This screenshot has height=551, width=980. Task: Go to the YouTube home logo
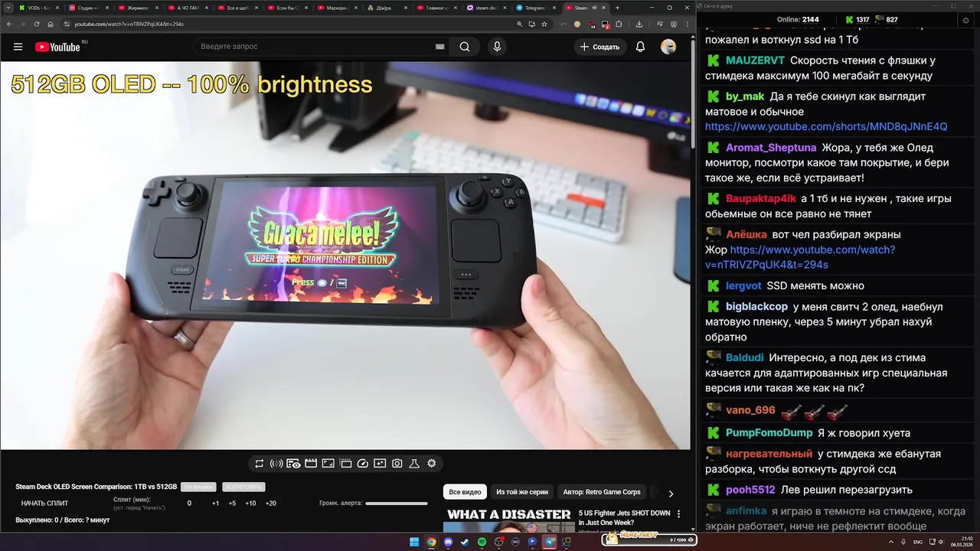coord(57,47)
